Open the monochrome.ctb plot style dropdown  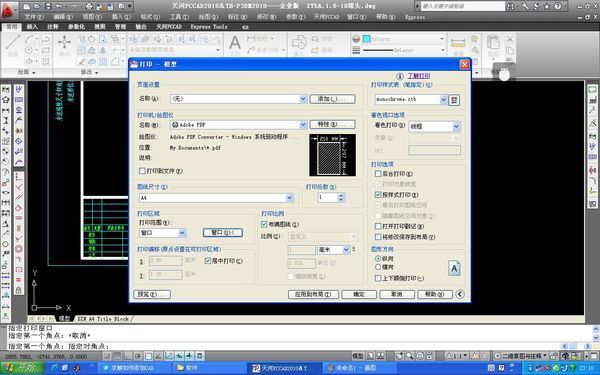click(443, 99)
